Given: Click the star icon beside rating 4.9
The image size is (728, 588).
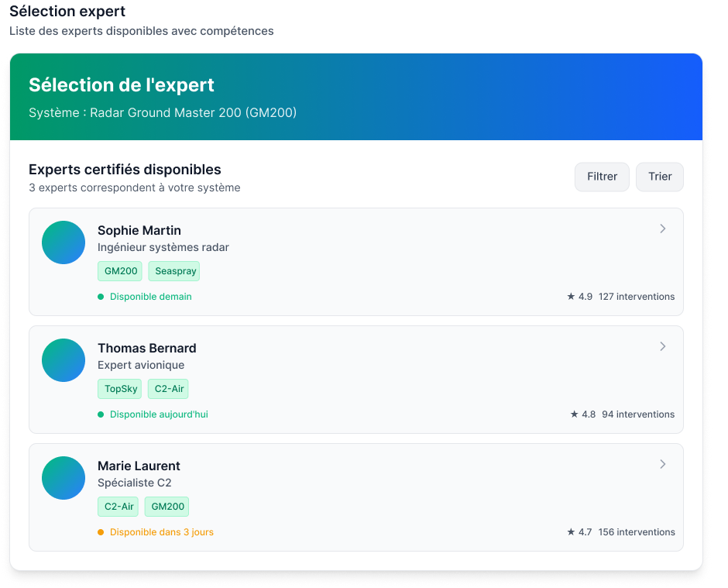Looking at the screenshot, I should point(571,296).
